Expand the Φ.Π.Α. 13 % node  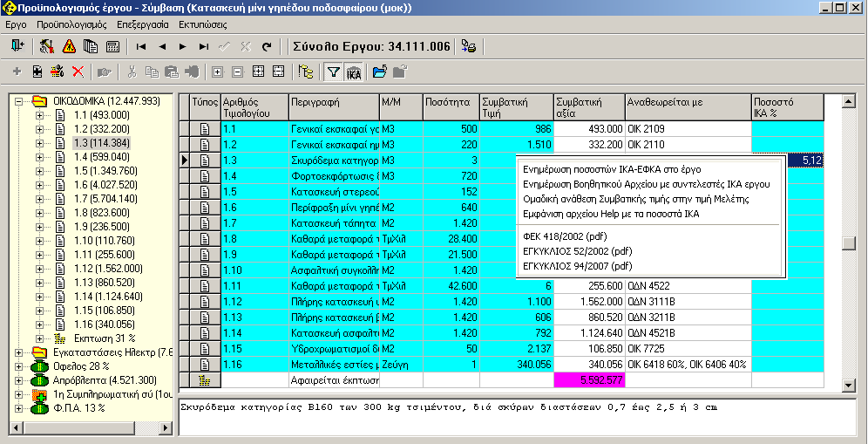[18, 407]
